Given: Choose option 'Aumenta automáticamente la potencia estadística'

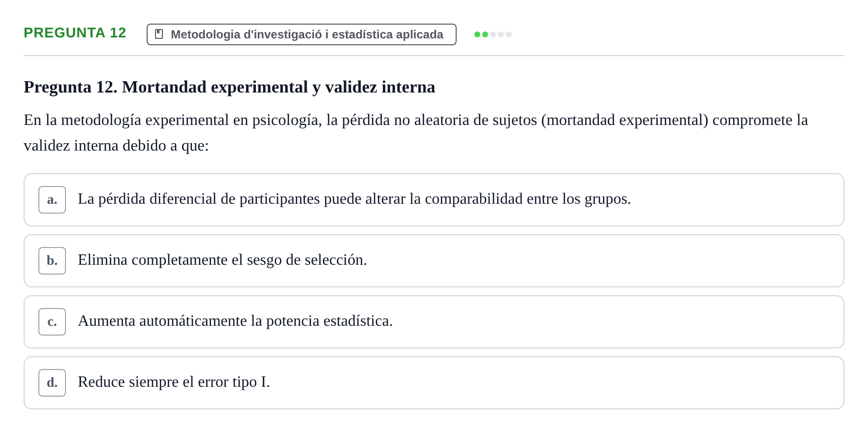Looking at the screenshot, I should pyautogui.click(x=434, y=322).
